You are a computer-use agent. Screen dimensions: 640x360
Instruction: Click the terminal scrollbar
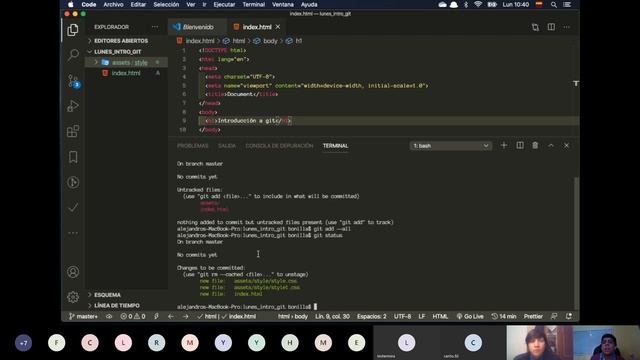coord(576,243)
